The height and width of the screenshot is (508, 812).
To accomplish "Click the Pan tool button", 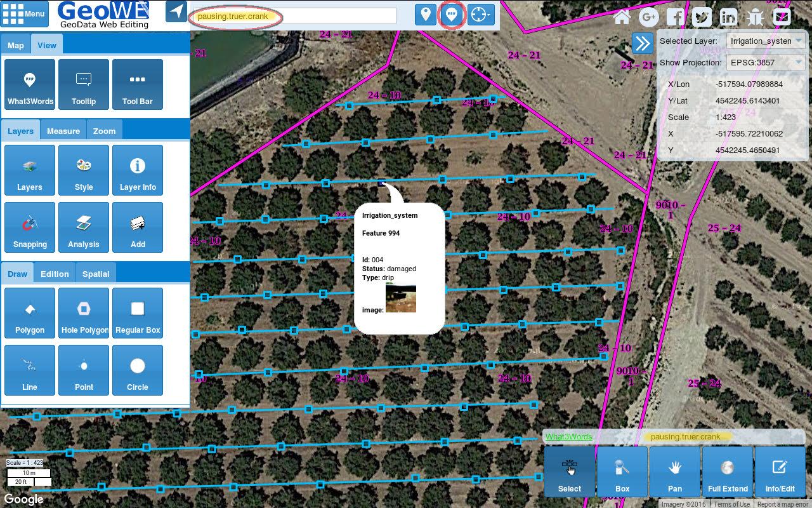I will click(x=675, y=472).
